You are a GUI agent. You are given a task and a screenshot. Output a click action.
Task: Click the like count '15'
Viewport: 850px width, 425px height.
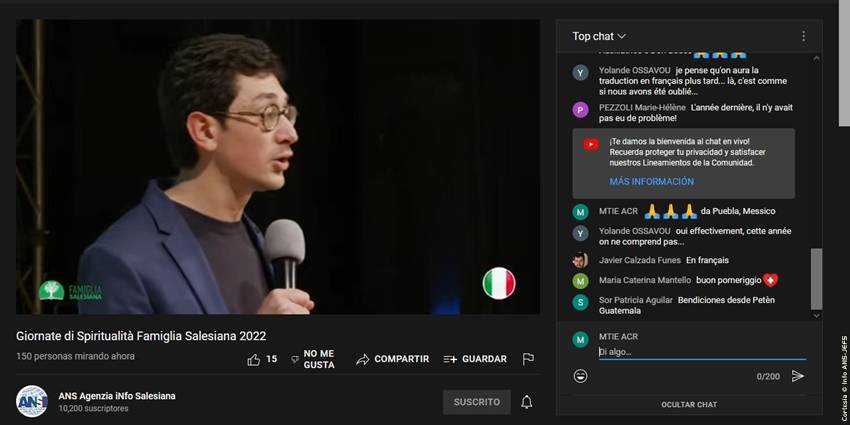(x=272, y=359)
